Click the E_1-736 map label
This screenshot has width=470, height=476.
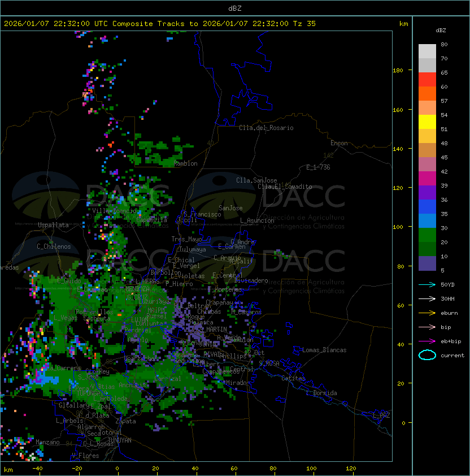pos(318,167)
